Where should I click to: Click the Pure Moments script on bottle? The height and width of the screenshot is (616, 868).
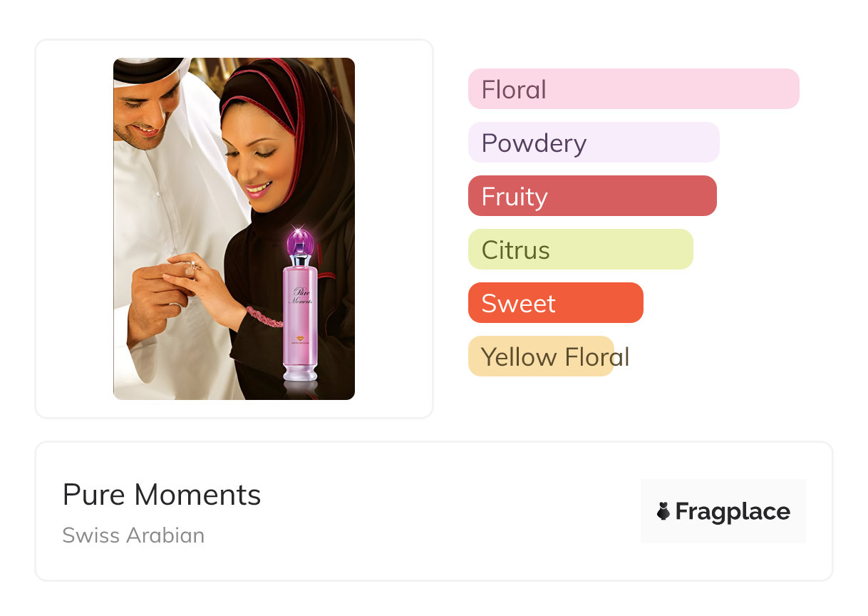301,296
